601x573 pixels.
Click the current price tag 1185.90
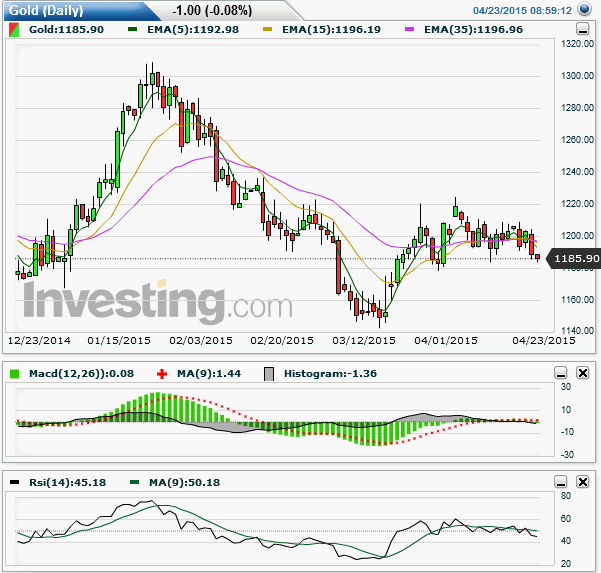[x=573, y=258]
